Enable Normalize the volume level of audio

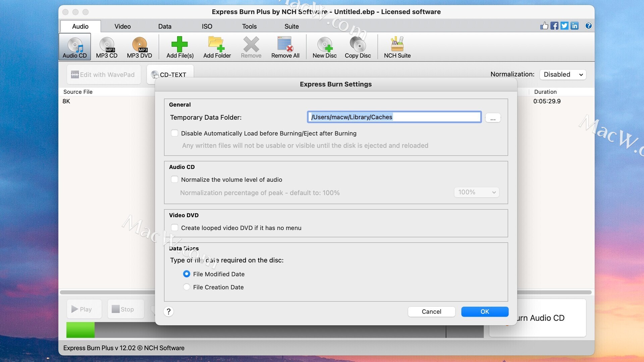(174, 179)
